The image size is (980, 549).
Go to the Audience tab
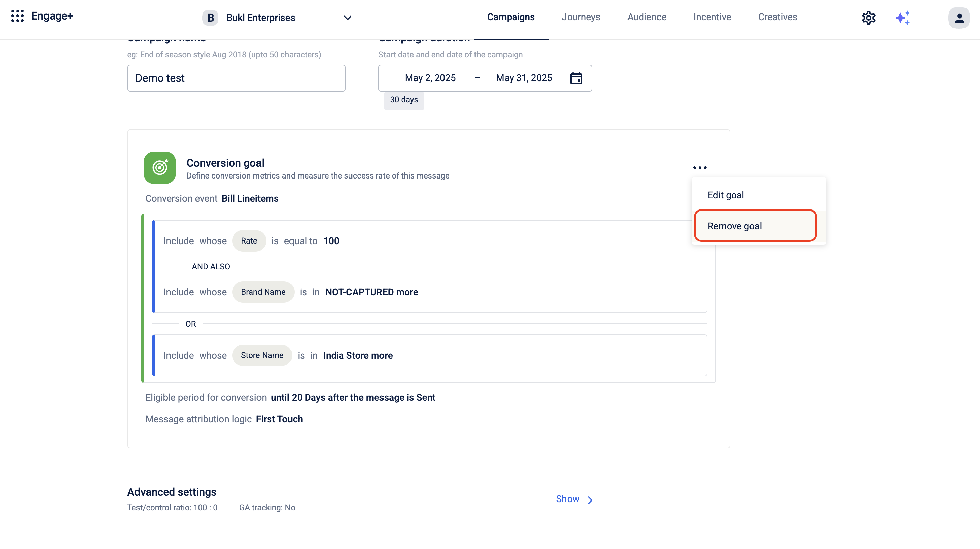(x=646, y=17)
